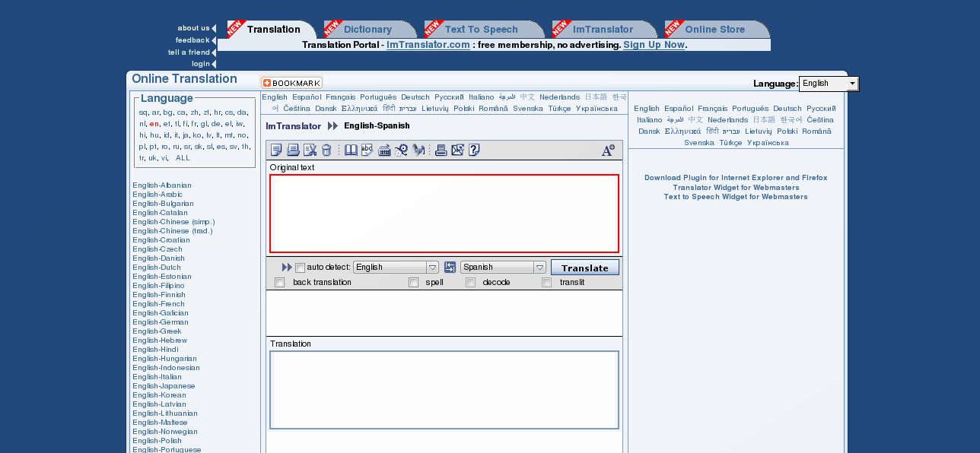
Task: Open the virtual keyboard icon
Action: point(384,150)
